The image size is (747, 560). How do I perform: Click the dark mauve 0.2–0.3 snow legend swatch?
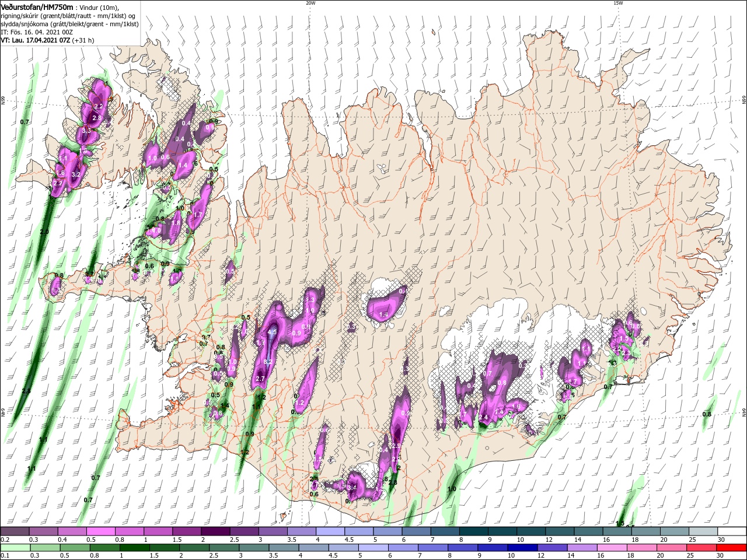click(15, 531)
